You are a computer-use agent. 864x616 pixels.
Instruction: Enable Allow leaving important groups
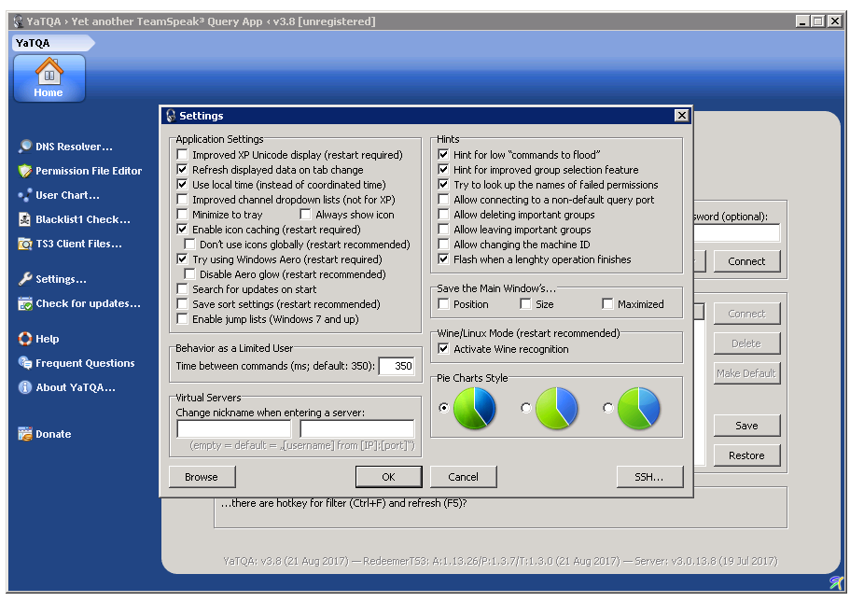(x=443, y=230)
